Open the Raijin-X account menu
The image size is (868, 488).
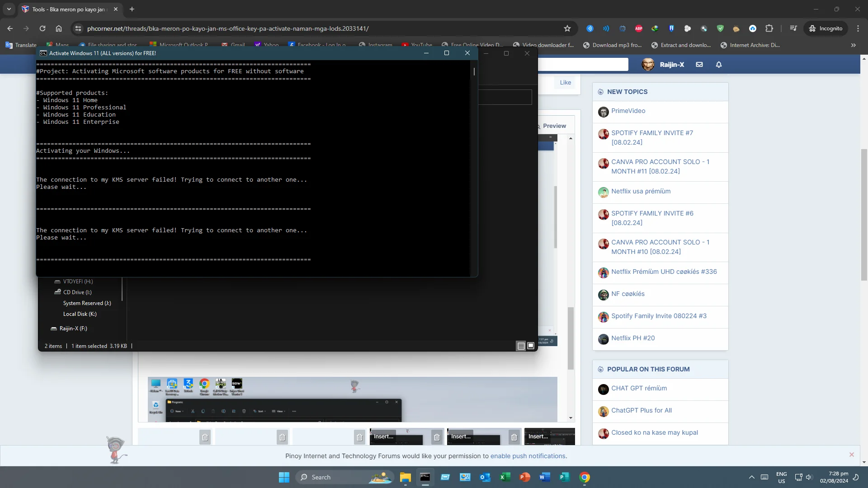(663, 65)
